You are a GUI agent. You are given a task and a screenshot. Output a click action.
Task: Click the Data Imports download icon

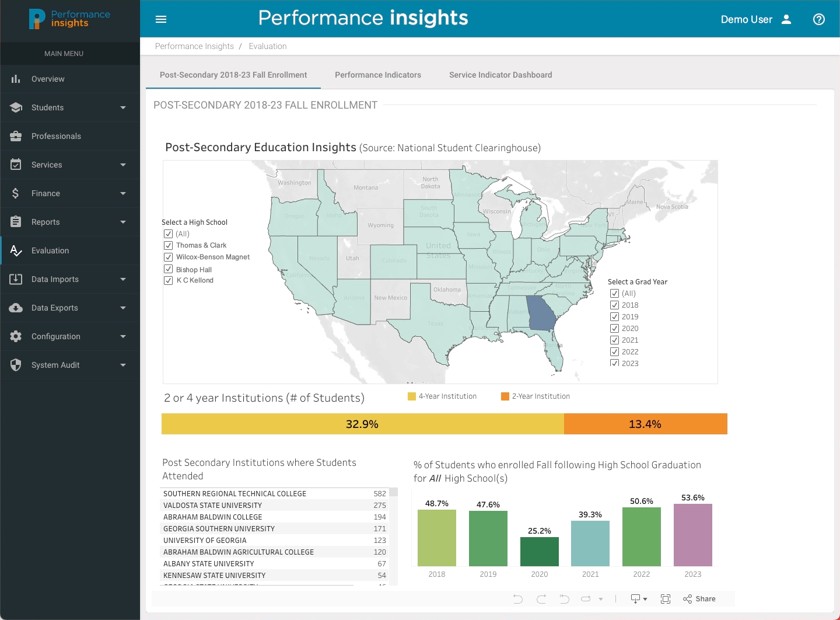coord(16,279)
